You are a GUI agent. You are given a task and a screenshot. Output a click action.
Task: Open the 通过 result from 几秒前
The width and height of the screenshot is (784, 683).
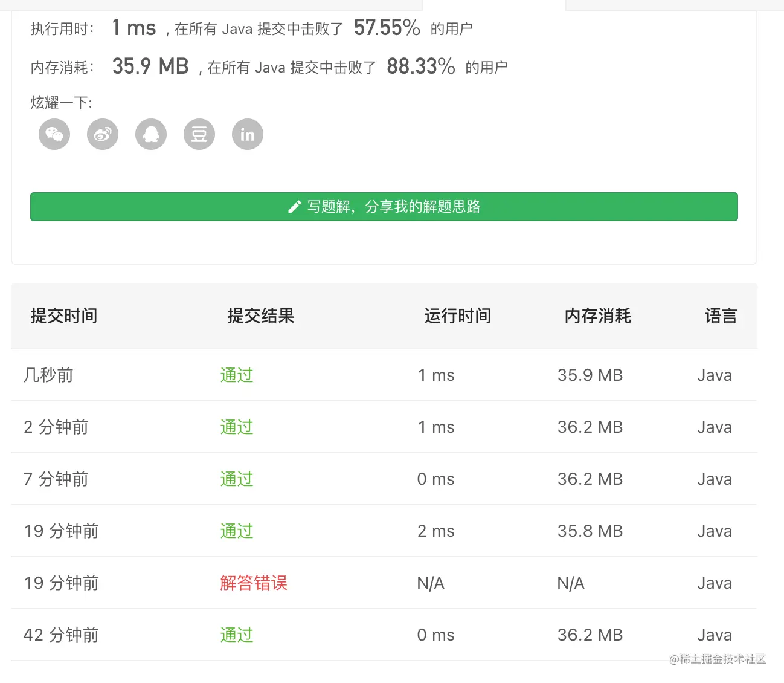point(236,375)
